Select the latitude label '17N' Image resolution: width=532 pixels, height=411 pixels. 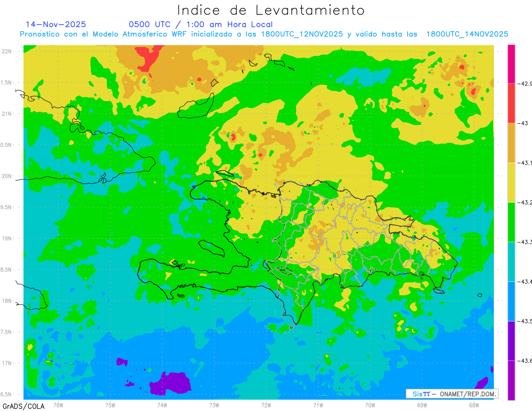tap(7, 363)
